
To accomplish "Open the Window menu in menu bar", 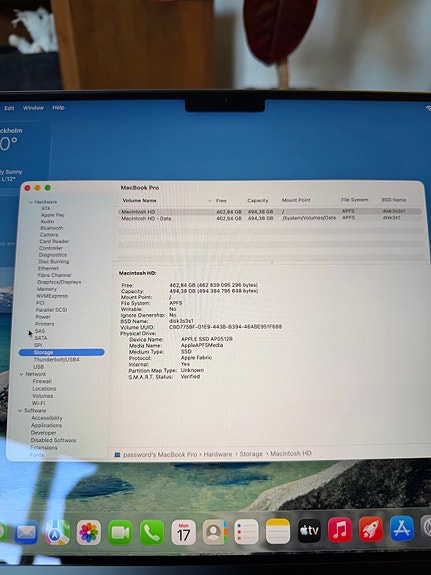I will coord(33,108).
